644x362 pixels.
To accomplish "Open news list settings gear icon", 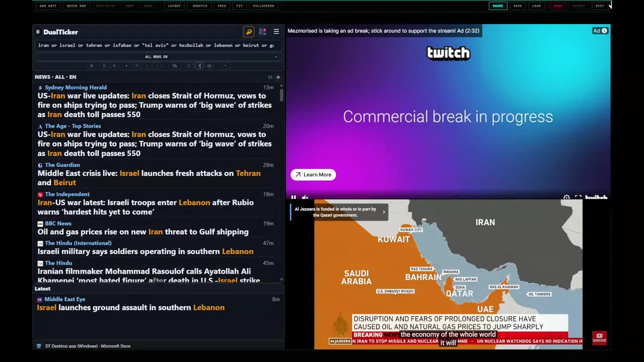I will point(278,77).
